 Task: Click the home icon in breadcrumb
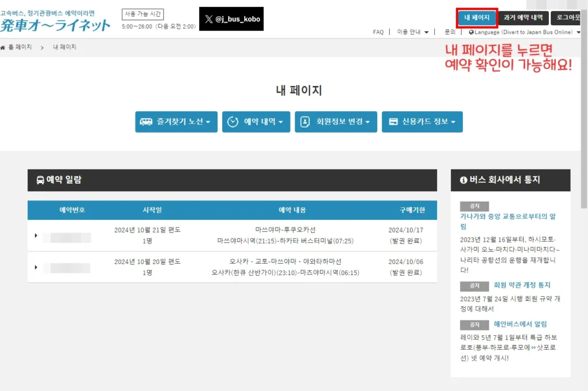click(x=3, y=47)
